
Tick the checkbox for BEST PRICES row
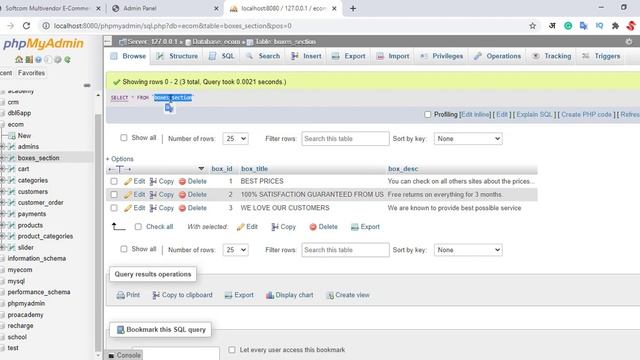pyautogui.click(x=114, y=181)
